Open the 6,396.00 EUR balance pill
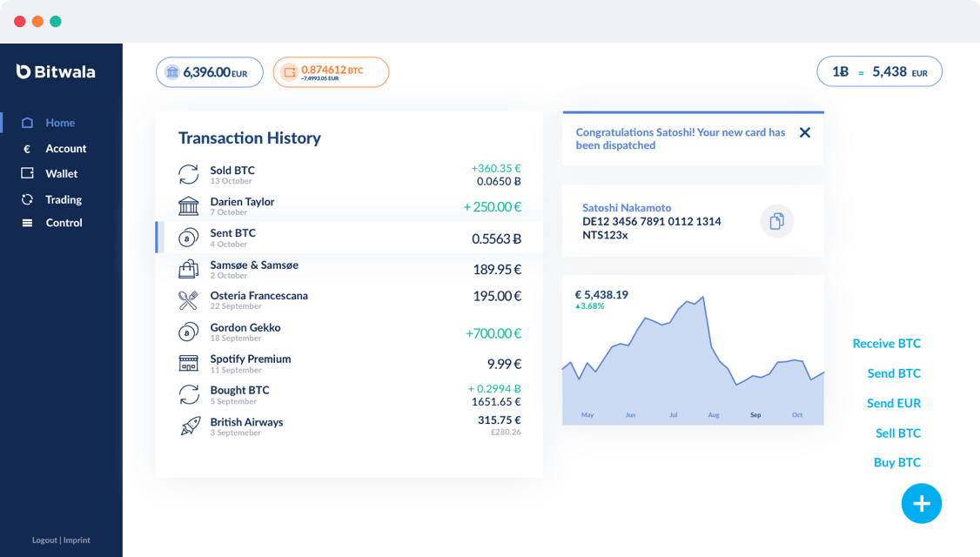 tap(208, 72)
